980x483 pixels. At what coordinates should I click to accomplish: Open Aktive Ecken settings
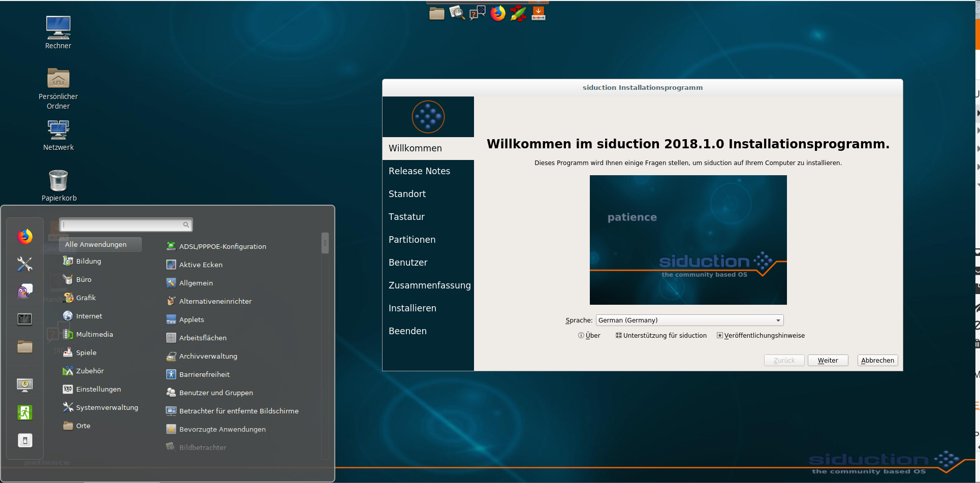coord(195,265)
